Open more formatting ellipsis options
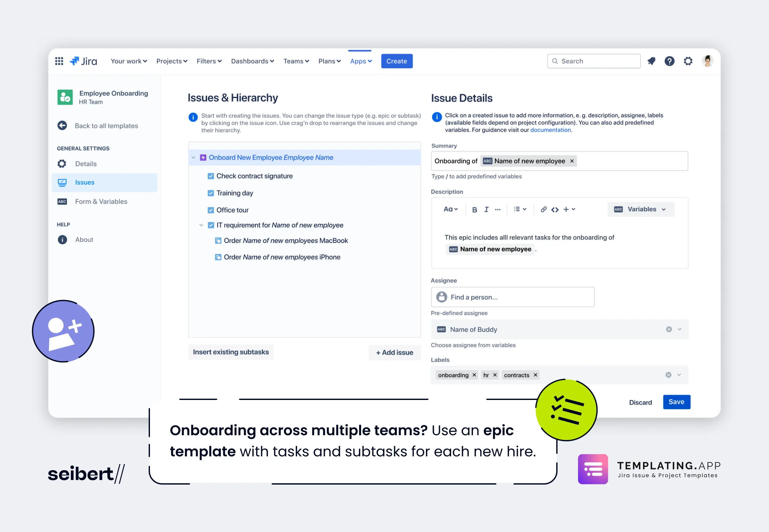 (x=498, y=210)
